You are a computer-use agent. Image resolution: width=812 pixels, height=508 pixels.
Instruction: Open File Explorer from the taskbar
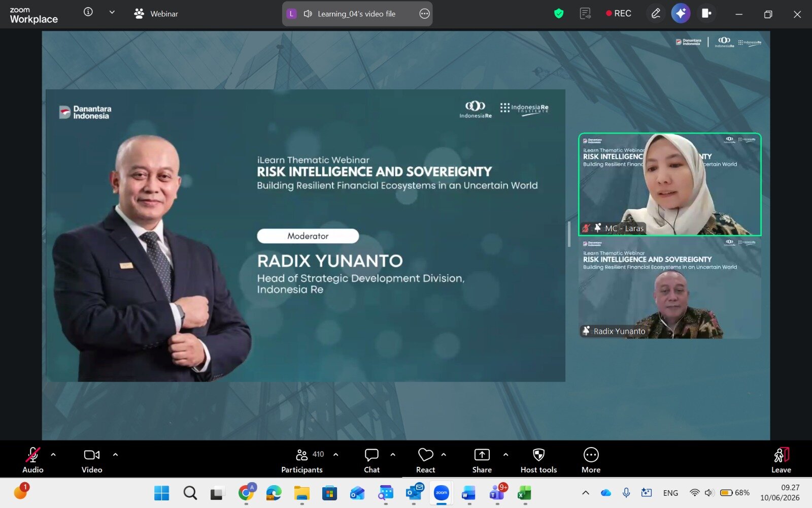(302, 493)
